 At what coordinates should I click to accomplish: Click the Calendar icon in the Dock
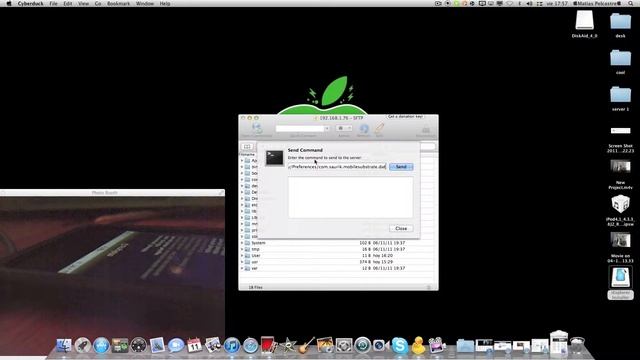[x=194, y=346]
